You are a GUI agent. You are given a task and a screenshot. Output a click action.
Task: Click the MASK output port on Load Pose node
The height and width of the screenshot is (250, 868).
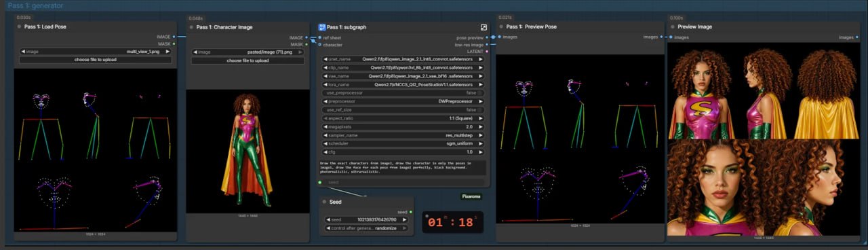click(174, 44)
